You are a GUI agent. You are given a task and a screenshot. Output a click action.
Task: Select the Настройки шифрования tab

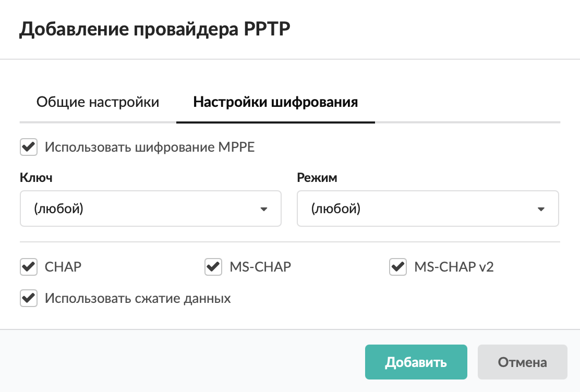point(275,102)
